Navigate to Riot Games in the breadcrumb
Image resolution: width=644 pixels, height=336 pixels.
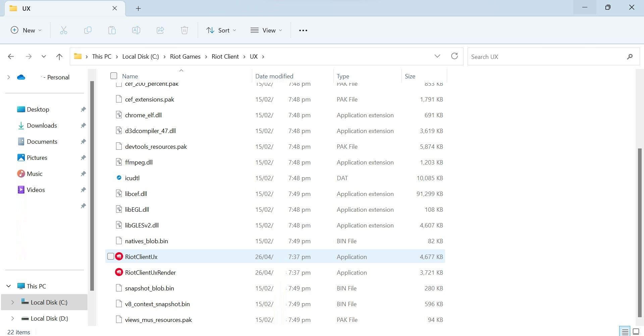point(185,57)
